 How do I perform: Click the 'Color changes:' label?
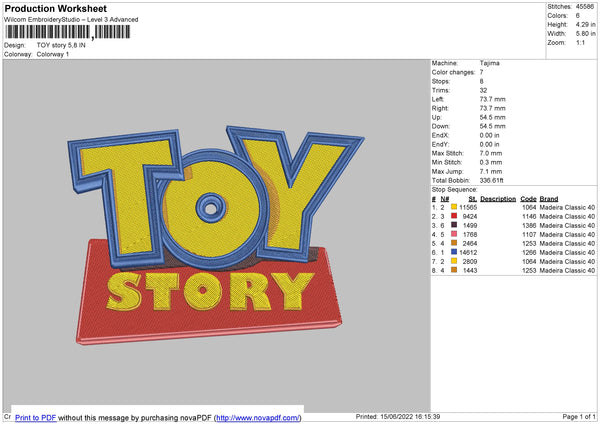453,72
